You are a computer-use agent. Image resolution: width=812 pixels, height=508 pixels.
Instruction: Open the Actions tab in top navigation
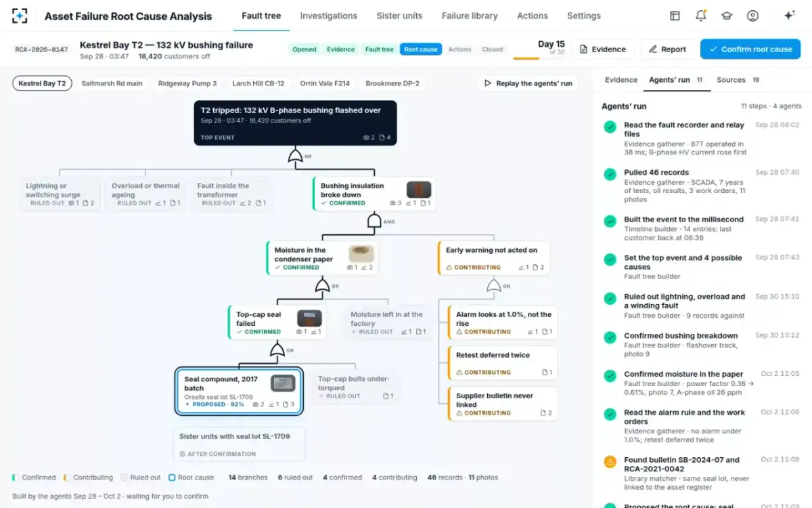tap(533, 16)
